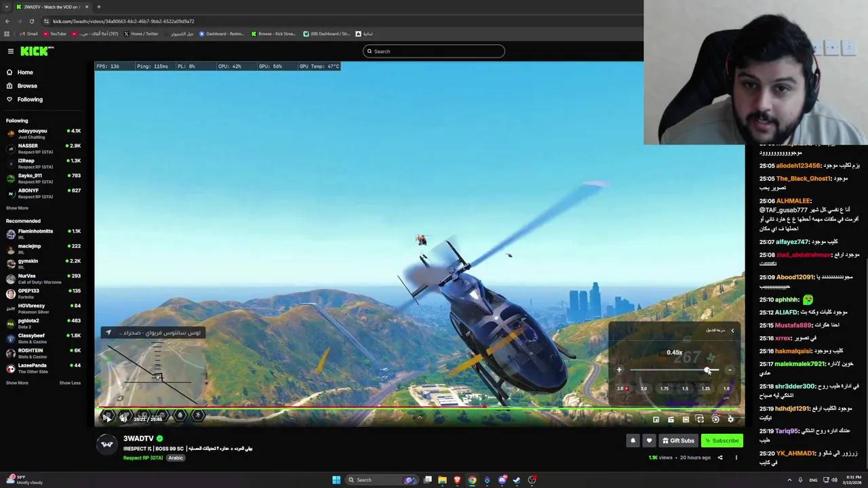
Task: Follow the channel with heart button
Action: (649, 441)
